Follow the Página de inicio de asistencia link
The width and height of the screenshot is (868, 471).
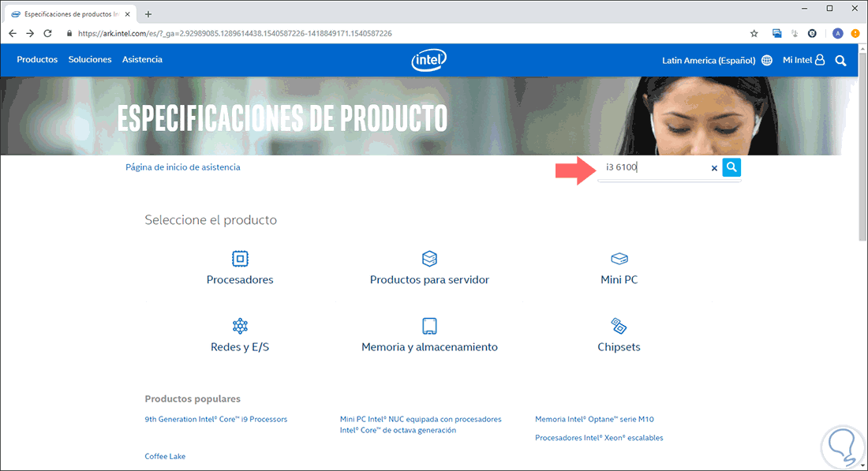(183, 167)
